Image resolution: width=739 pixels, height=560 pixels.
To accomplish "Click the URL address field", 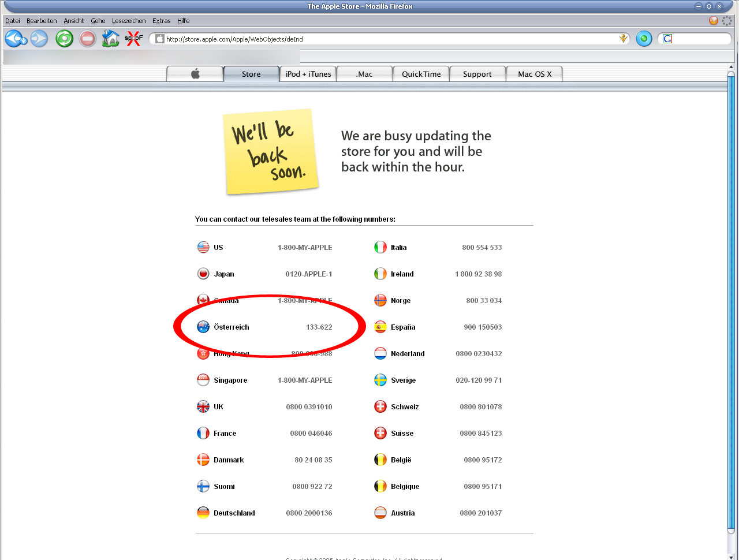I will pos(387,39).
